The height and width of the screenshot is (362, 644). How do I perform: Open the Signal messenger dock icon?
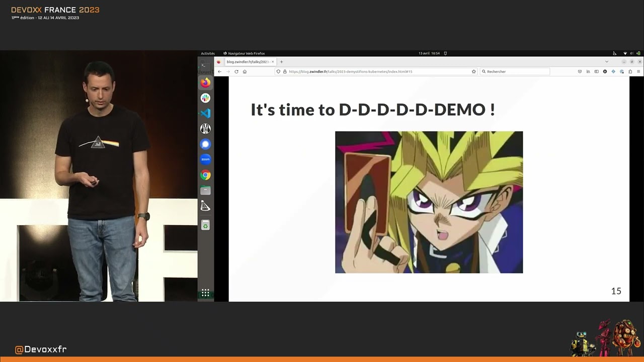pyautogui.click(x=205, y=144)
